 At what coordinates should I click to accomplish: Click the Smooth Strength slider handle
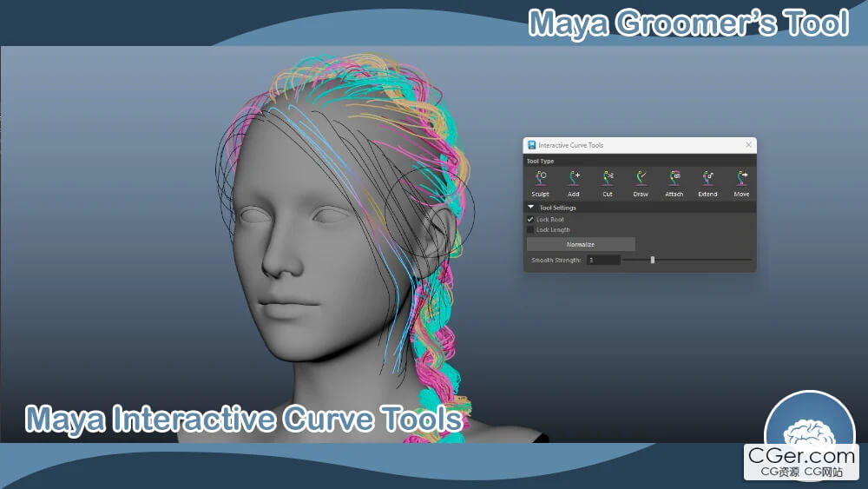click(x=653, y=260)
